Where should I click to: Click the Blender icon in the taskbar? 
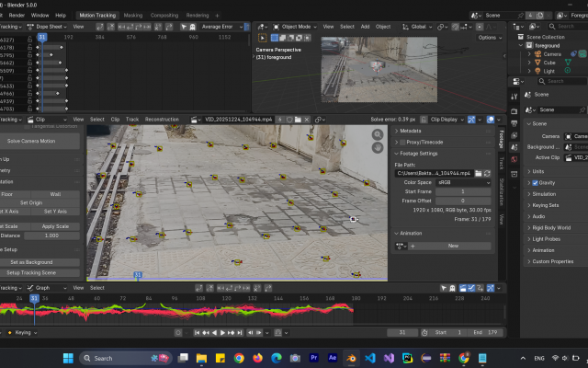[x=352, y=358]
